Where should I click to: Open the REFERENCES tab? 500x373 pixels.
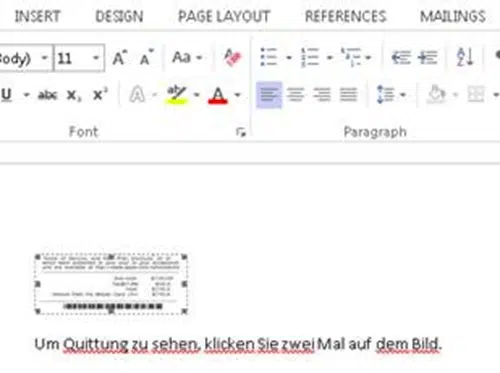click(346, 16)
